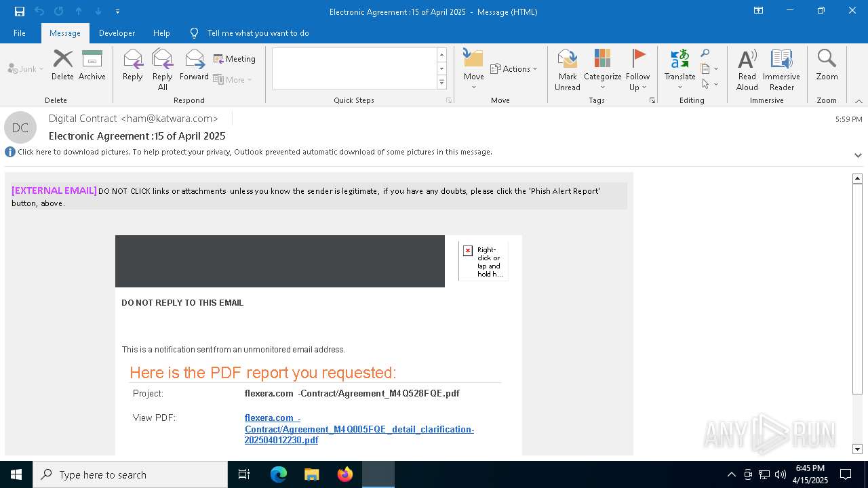This screenshot has height=488, width=868.
Task: Switch to the Developer tab
Action: 117,33
